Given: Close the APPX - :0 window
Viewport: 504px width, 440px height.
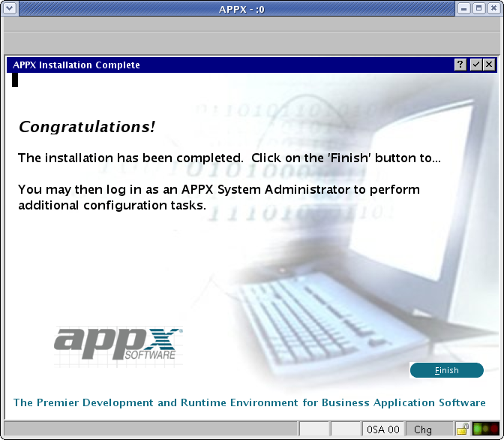Looking at the screenshot, I should 493,9.
